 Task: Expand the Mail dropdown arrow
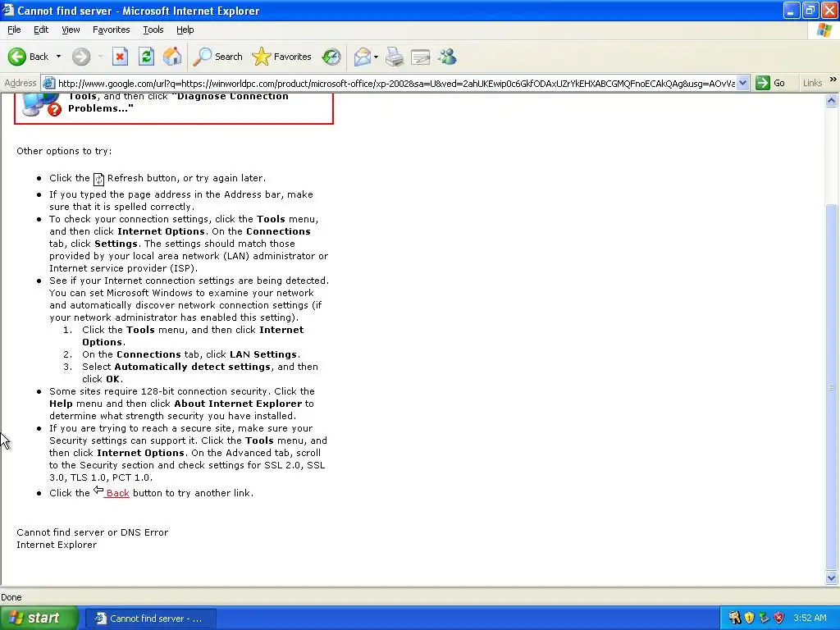[376, 57]
